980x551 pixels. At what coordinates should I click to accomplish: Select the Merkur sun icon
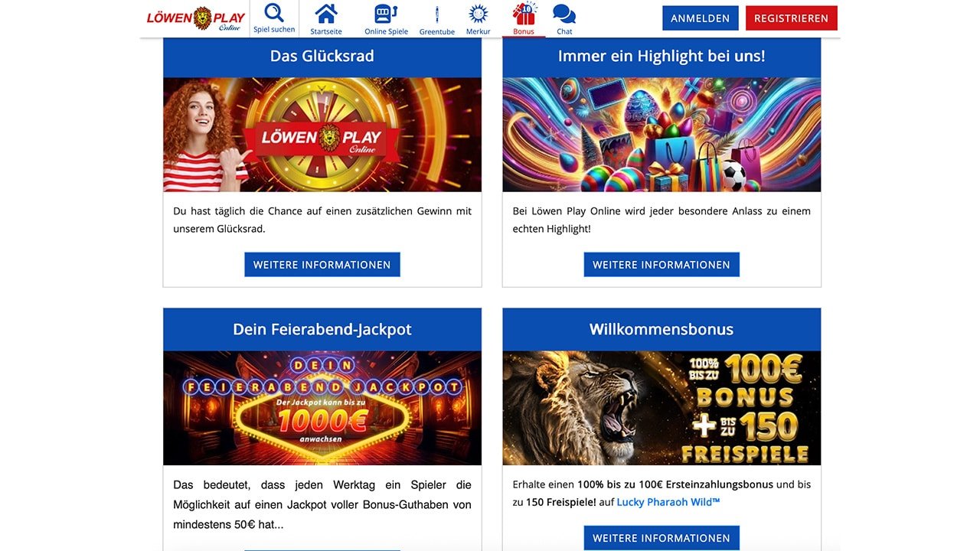[x=478, y=12]
